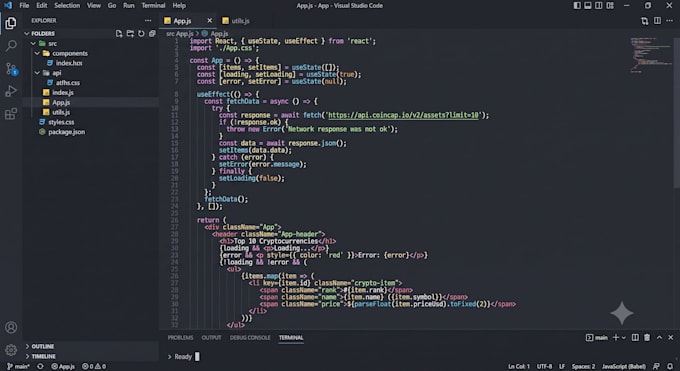Open the launch profile dropdown arrow

(x=624, y=338)
